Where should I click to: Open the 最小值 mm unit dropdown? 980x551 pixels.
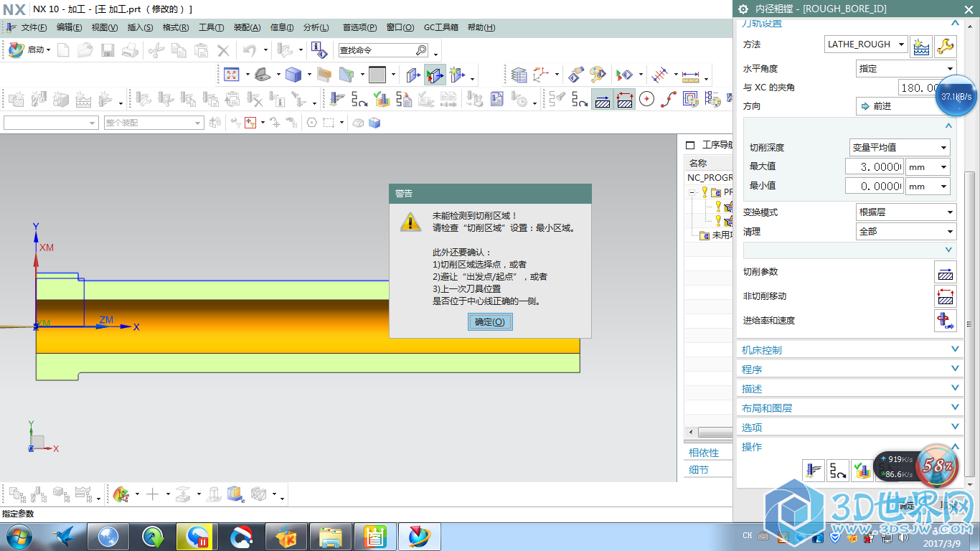(x=928, y=187)
